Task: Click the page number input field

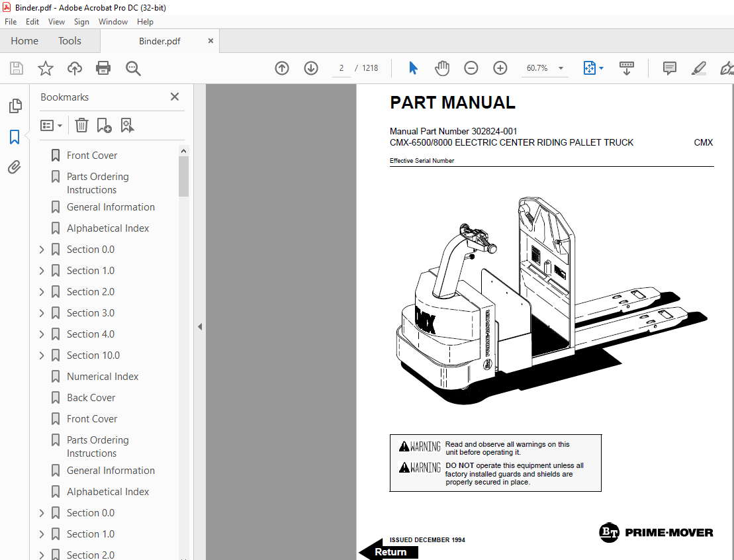Action: (x=342, y=68)
